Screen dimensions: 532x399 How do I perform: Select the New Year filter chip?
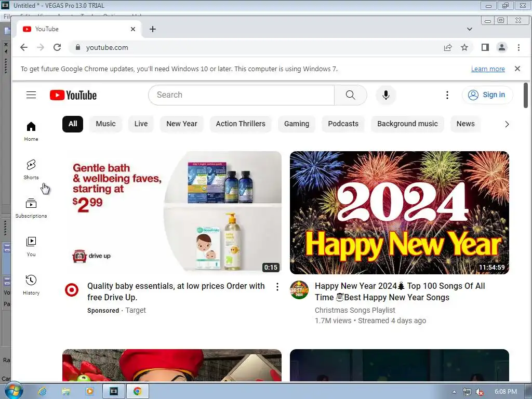point(181,124)
